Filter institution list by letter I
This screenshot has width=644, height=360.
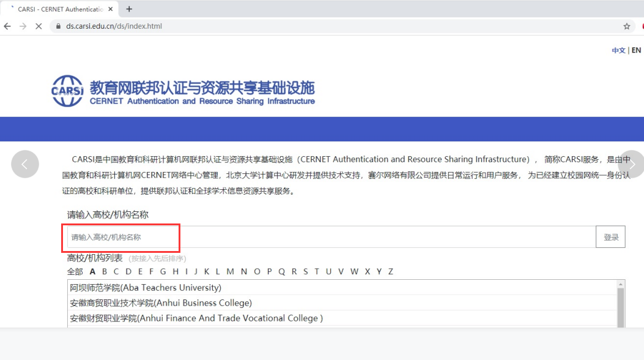[x=187, y=272]
